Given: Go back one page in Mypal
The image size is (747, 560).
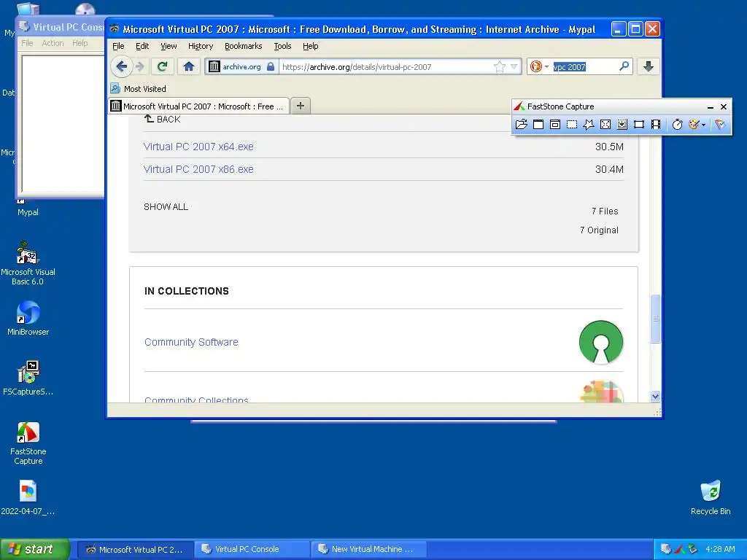Looking at the screenshot, I should [122, 66].
